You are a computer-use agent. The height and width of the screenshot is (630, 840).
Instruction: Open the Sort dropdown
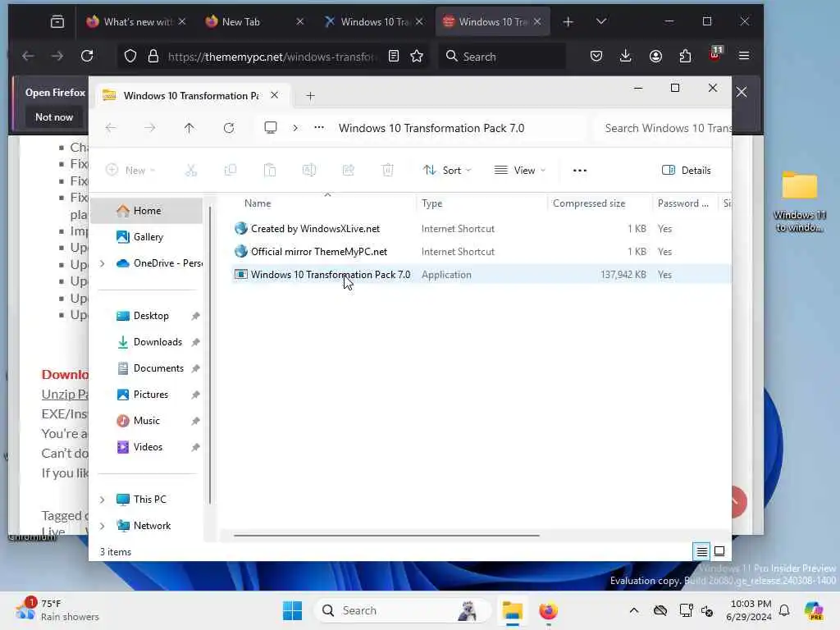pos(447,171)
